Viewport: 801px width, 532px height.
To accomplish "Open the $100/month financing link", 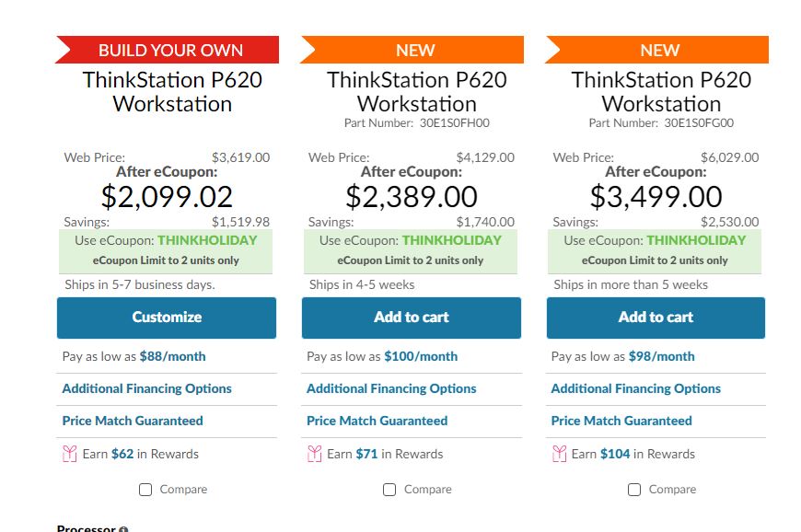I will tap(421, 356).
